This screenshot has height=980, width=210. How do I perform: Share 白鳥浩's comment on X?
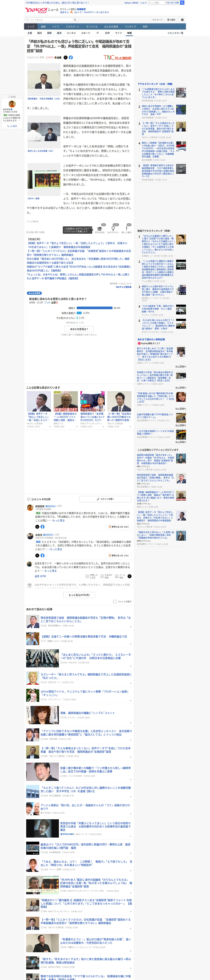[37, 555]
